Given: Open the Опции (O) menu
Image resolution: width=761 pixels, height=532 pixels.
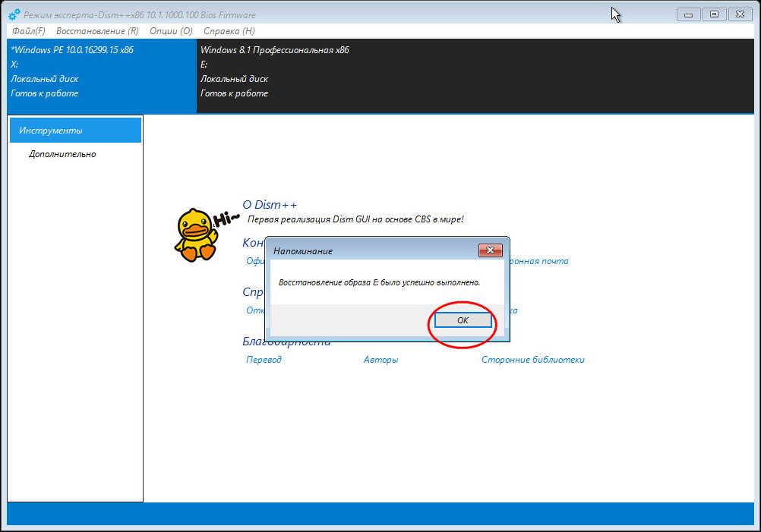Looking at the screenshot, I should pos(171,31).
